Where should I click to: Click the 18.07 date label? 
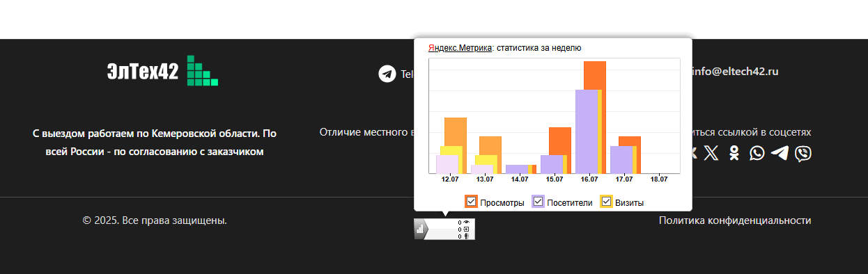click(659, 179)
